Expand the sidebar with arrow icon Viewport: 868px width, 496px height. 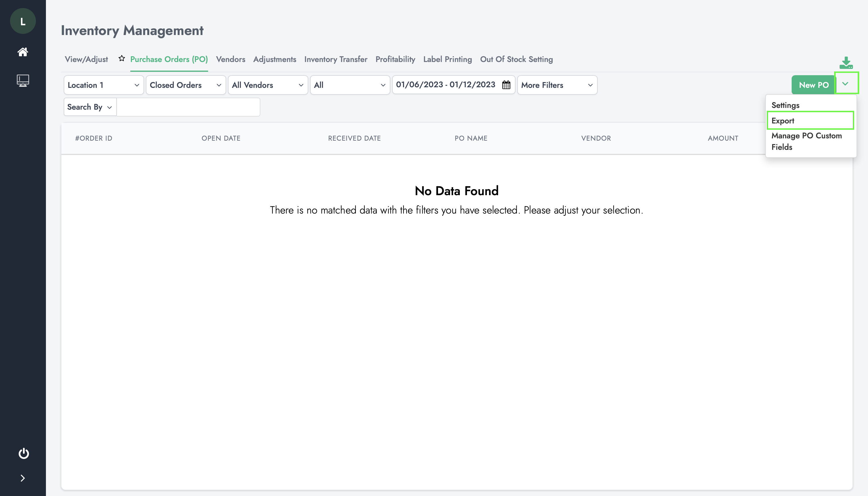point(23,478)
